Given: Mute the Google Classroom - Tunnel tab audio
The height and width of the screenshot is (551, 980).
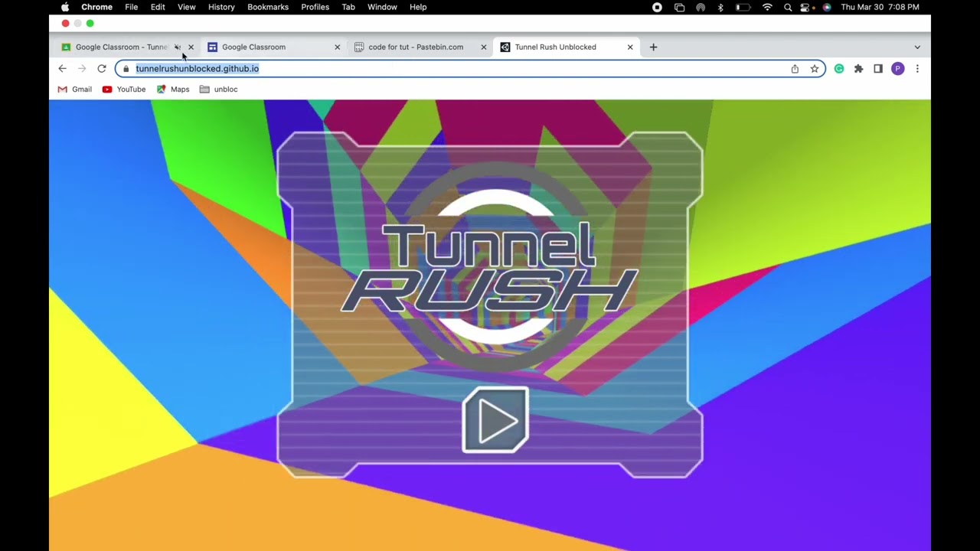Looking at the screenshot, I should point(178,47).
